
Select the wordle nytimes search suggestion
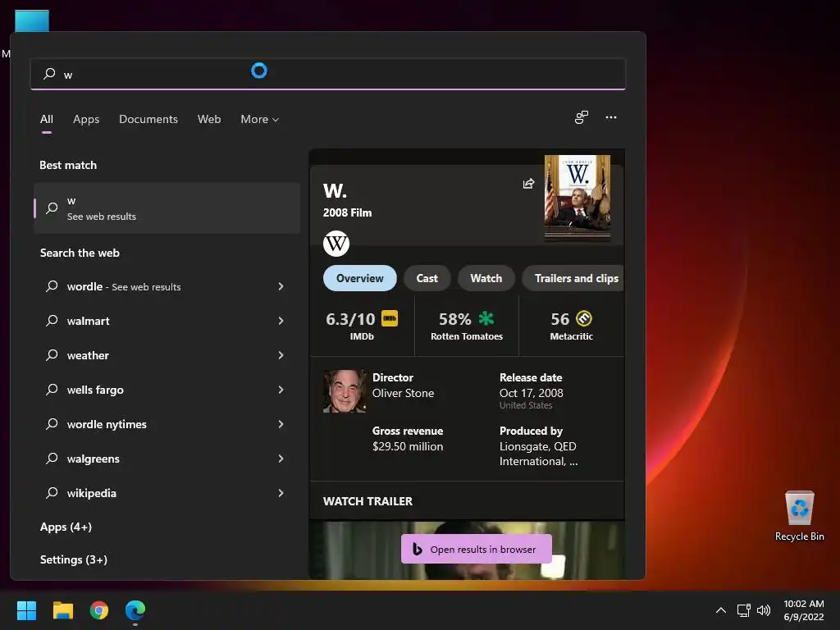[167, 424]
